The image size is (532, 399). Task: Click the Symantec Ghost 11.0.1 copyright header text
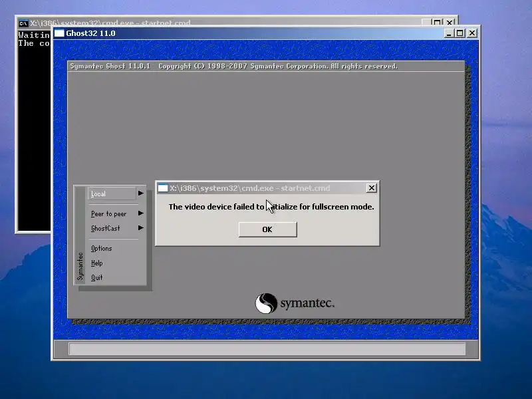(234, 66)
